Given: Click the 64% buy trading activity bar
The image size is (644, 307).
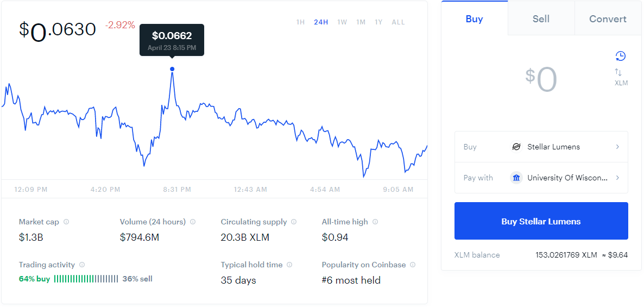Looking at the screenshot, I should (x=86, y=279).
